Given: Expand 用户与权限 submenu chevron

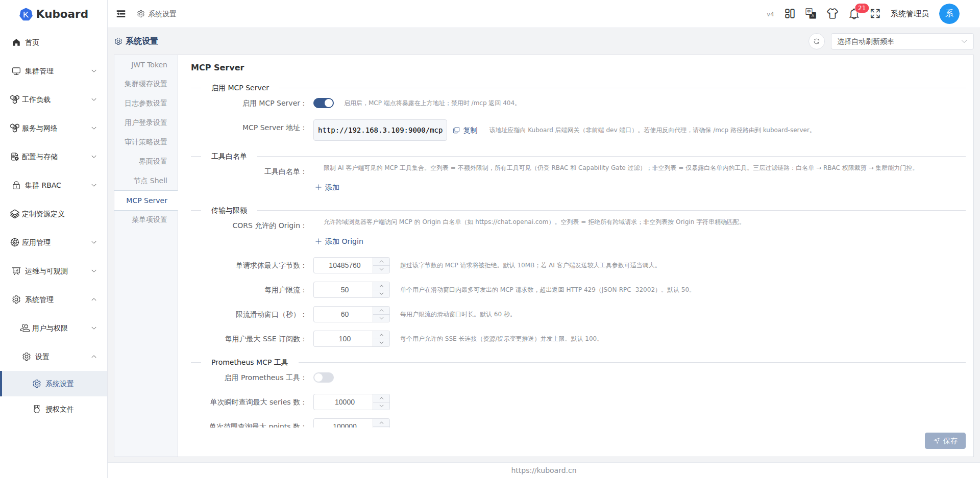Looking at the screenshot, I should click(x=94, y=328).
